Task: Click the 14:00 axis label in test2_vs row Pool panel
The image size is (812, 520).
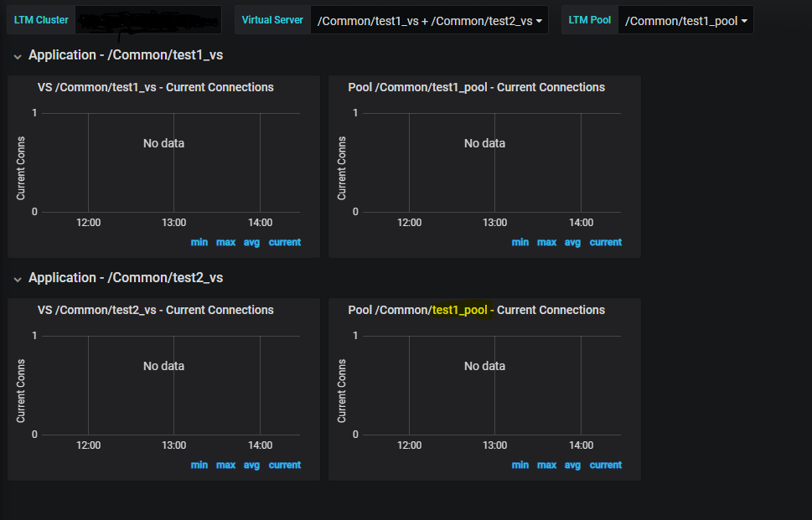Action: pos(581,445)
